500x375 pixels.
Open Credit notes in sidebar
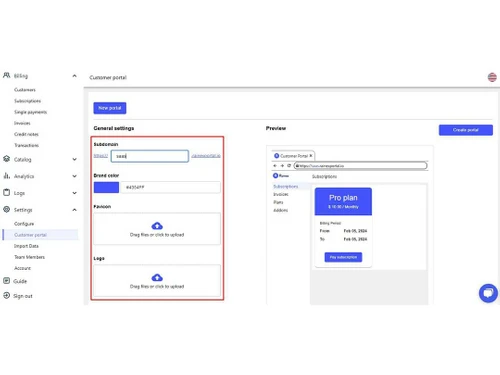[26, 134]
